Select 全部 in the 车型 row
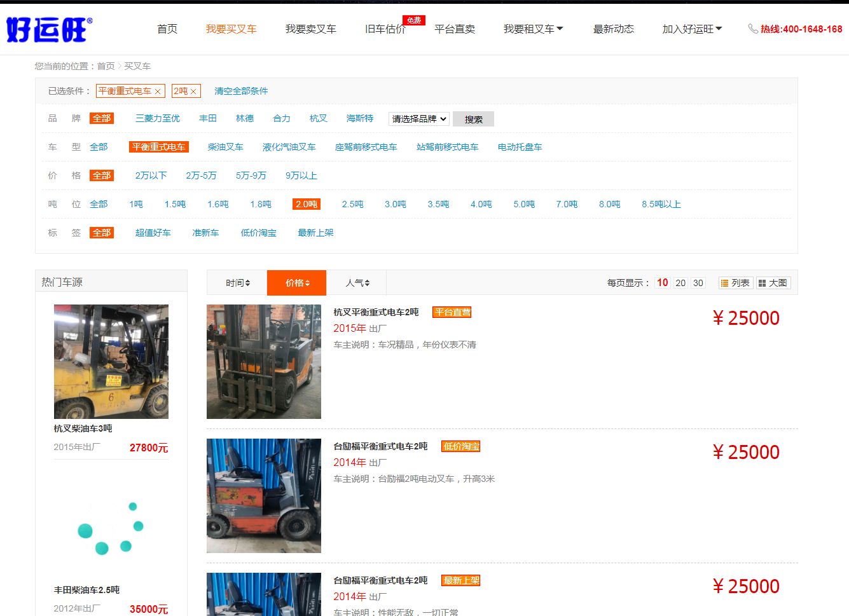 click(x=99, y=147)
